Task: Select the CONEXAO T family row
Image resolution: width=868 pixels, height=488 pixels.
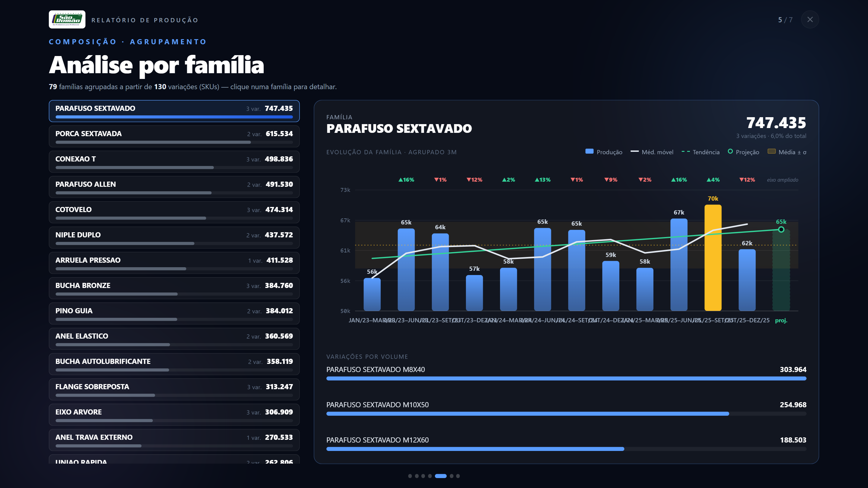Action: (174, 162)
